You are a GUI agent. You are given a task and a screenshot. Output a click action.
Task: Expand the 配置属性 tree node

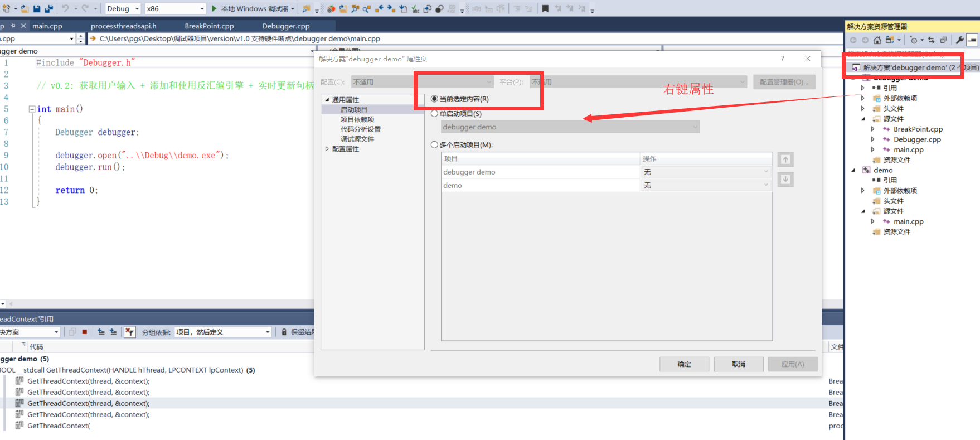327,149
